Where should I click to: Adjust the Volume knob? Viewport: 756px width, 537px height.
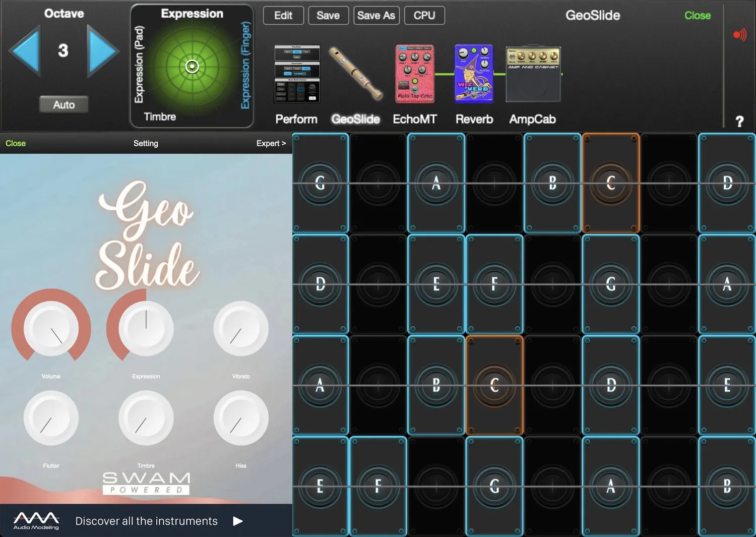(x=51, y=328)
